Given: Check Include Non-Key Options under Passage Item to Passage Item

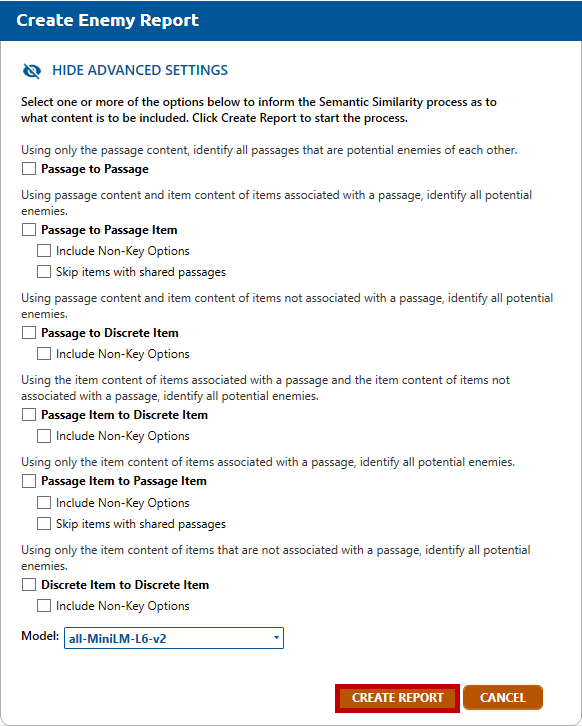Looking at the screenshot, I should (x=44, y=502).
